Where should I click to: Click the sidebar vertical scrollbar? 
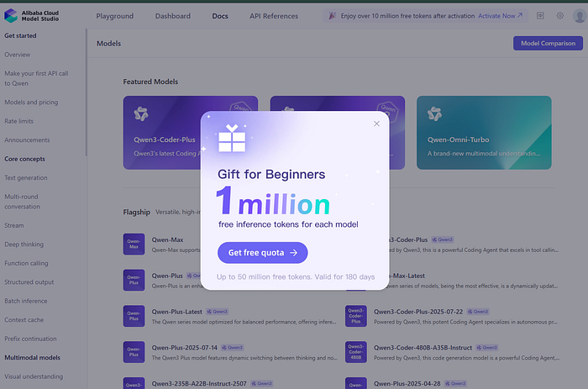(x=87, y=92)
